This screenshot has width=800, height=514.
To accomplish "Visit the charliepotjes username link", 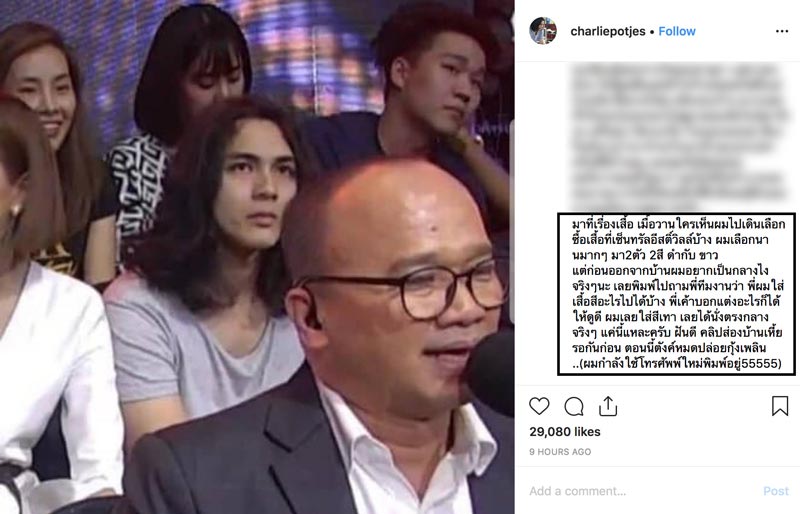I will tap(608, 31).
